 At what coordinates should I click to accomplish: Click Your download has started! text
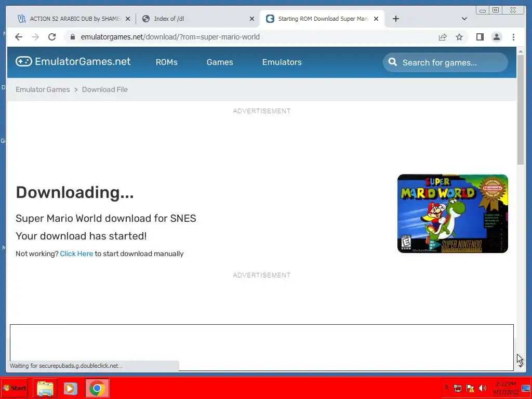tap(81, 236)
